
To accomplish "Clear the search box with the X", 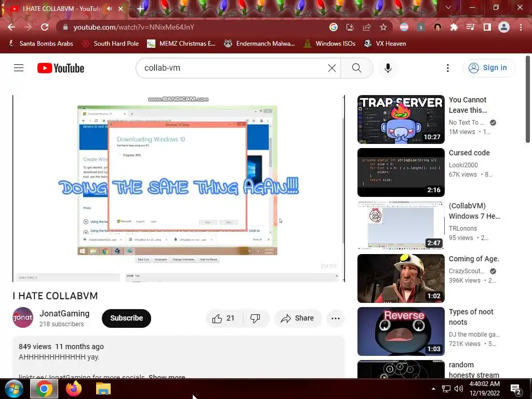I will tap(332, 68).
